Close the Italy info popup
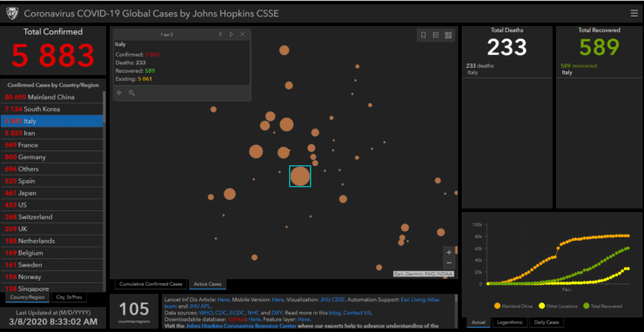The image size is (644, 332). (243, 34)
